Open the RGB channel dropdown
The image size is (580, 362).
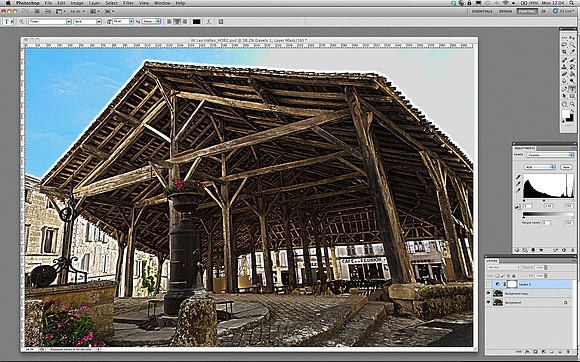540,167
